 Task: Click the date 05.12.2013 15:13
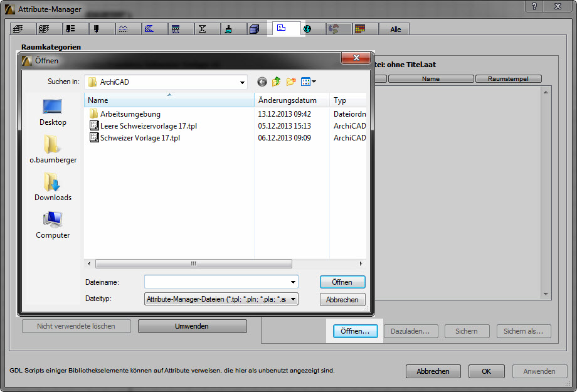click(285, 126)
